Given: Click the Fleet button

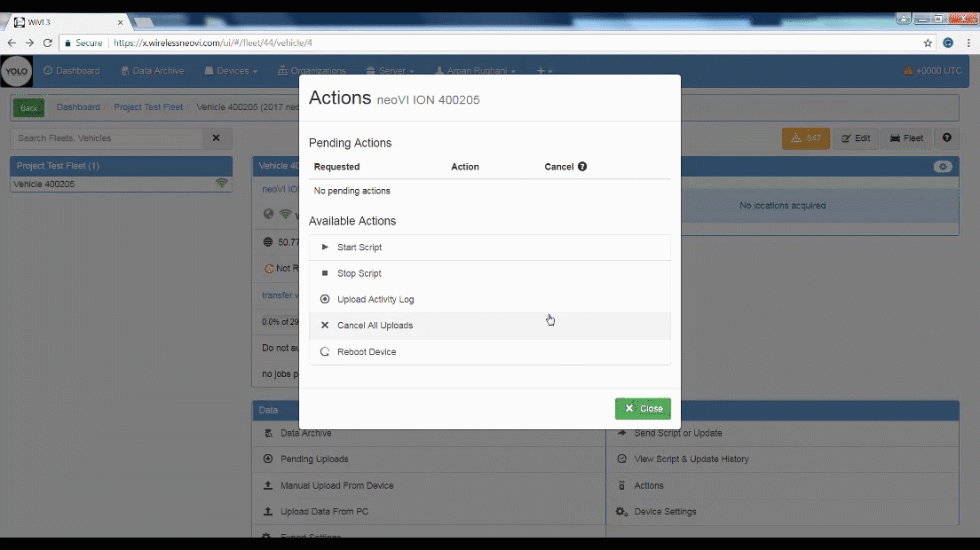Looking at the screenshot, I should coord(906,138).
